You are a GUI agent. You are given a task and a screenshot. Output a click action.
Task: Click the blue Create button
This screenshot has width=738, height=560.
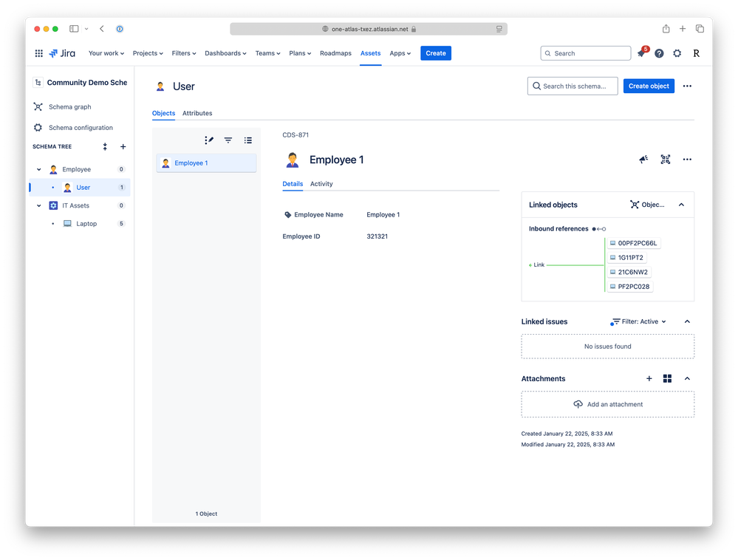pyautogui.click(x=436, y=53)
